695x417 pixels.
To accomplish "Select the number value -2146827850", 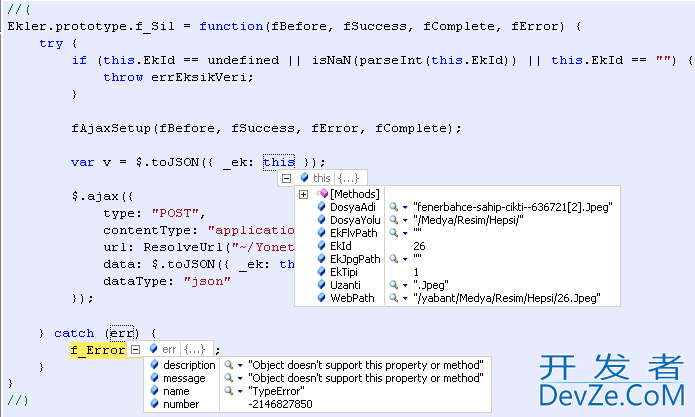I will [281, 404].
